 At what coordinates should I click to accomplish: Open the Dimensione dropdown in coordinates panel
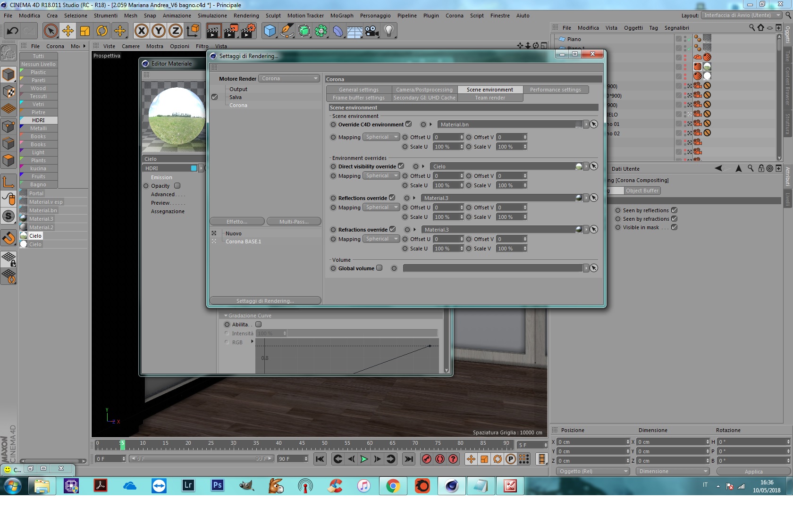pyautogui.click(x=673, y=471)
